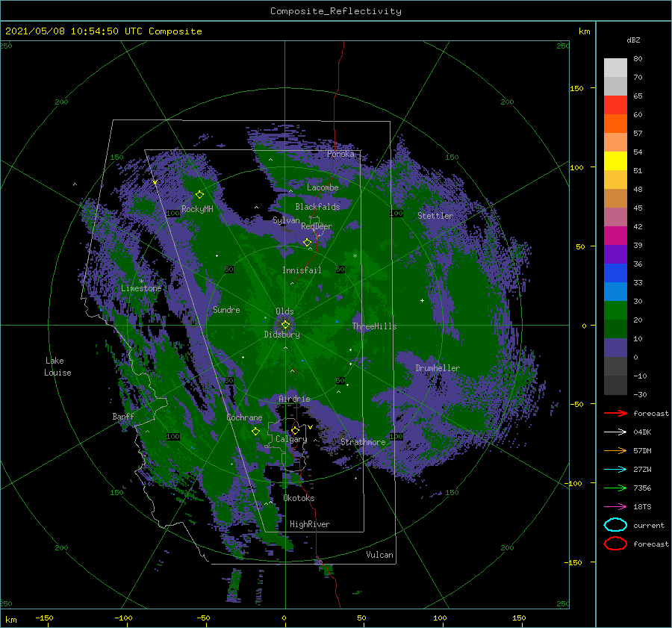Click the HighRiver label

[x=310, y=524]
